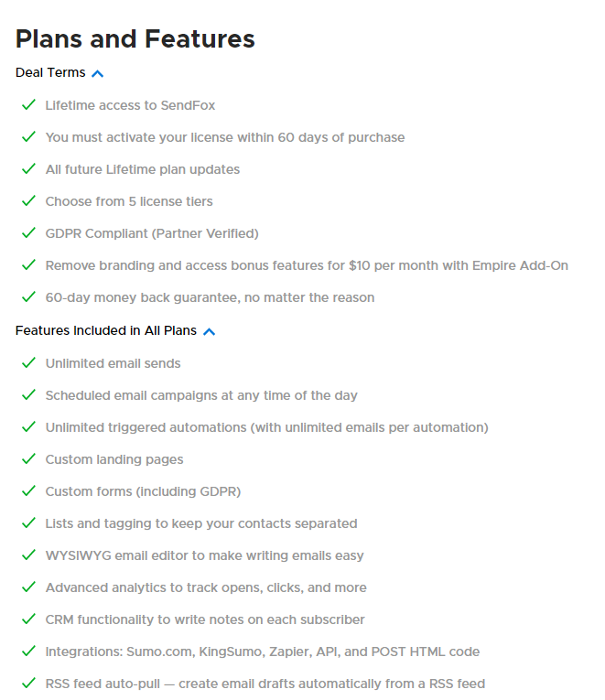The width and height of the screenshot is (605, 700).
Task: Collapse the Deal Terms section chevron
Action: point(98,73)
